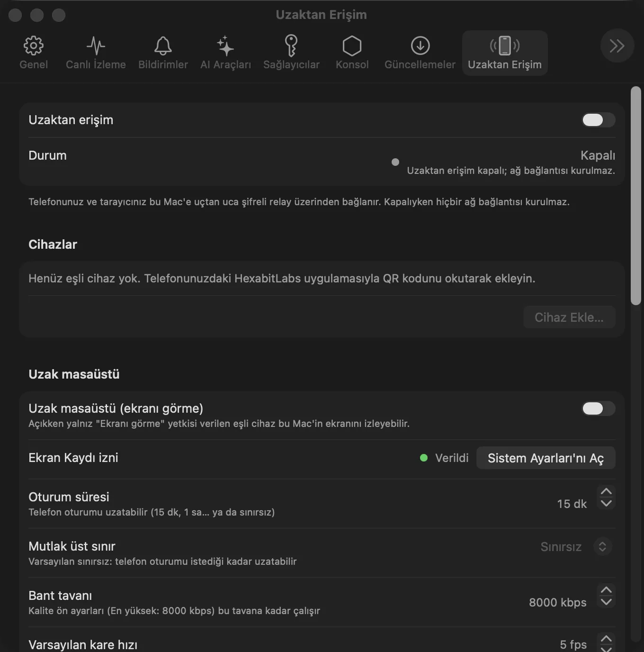
Task: Click the Durum row label
Action: click(47, 155)
